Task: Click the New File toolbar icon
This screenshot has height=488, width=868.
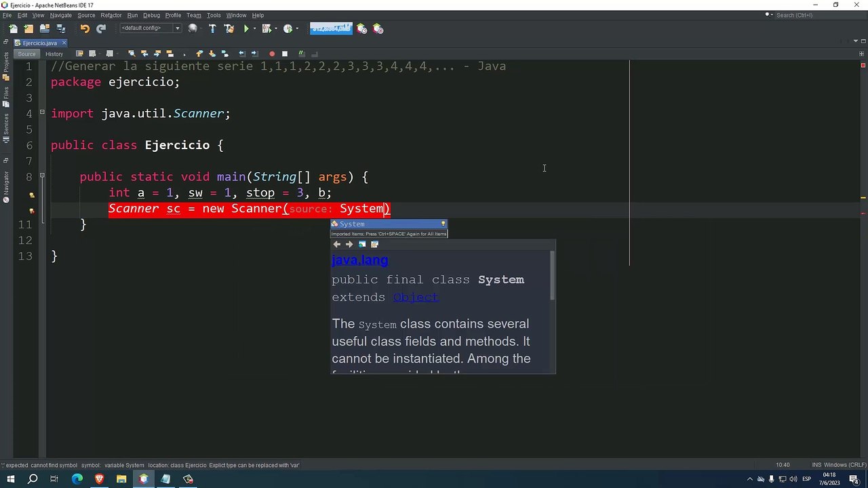Action: click(x=13, y=28)
